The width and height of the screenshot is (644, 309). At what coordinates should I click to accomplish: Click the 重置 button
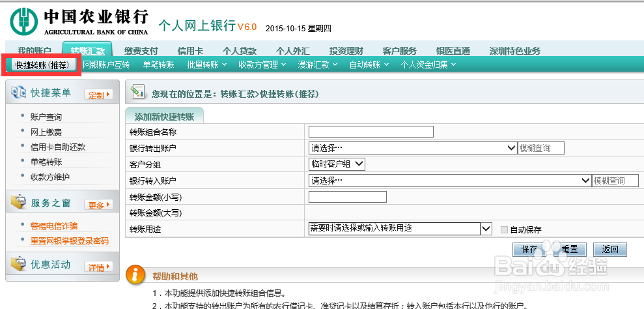pos(570,249)
